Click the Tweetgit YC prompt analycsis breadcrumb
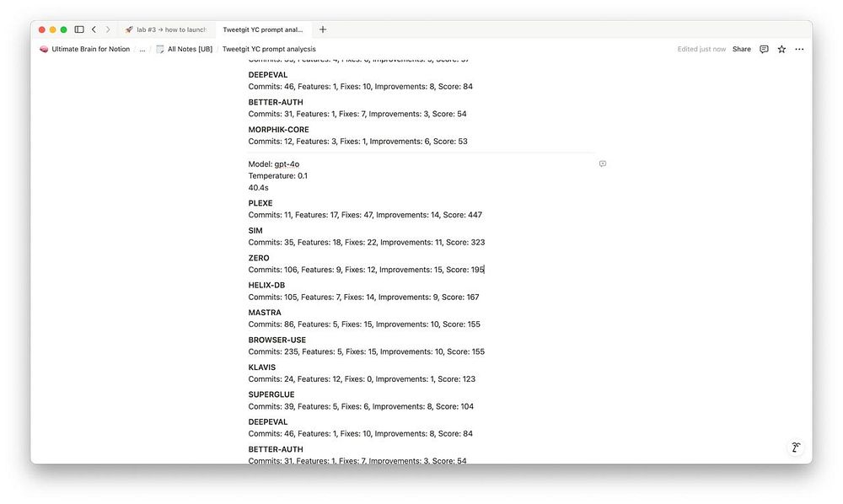Screen dimensions: 843x504 [269, 49]
